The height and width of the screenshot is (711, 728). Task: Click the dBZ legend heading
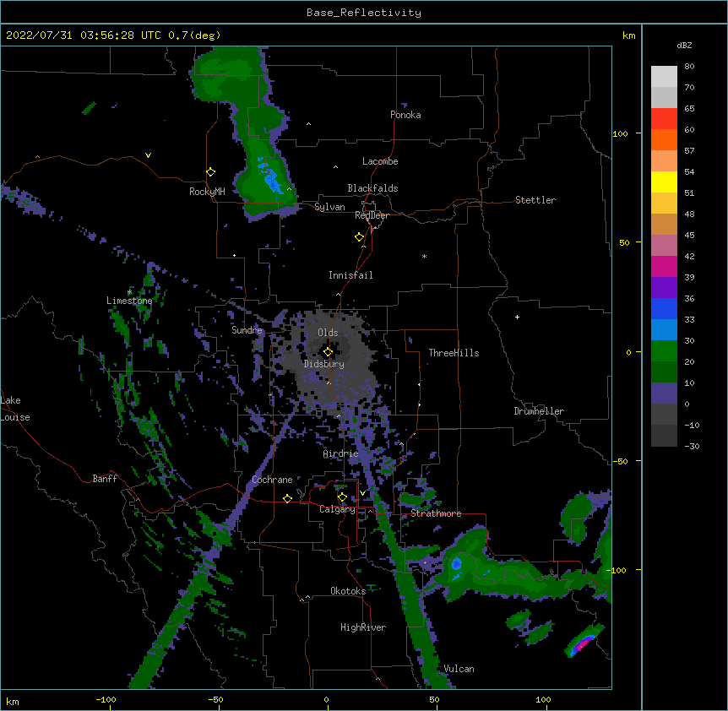pos(684,45)
